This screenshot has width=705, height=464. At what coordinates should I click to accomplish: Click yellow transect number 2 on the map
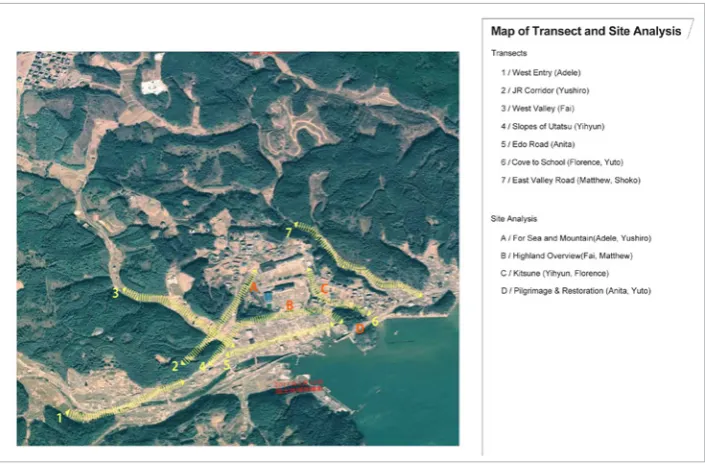tap(175, 366)
